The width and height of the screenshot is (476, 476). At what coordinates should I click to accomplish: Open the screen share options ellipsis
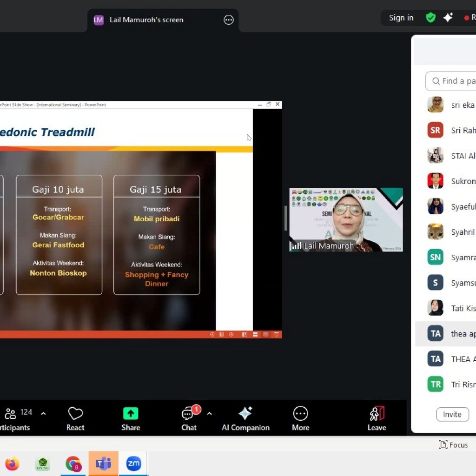(229, 20)
